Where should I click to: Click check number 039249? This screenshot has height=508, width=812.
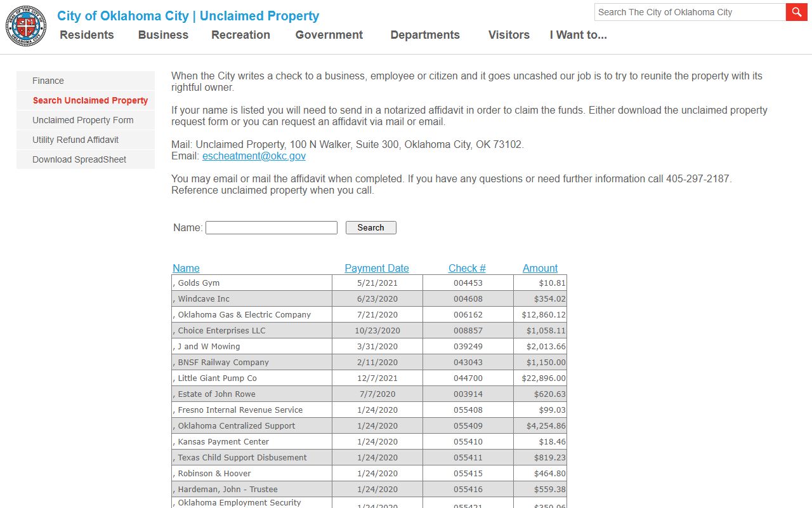[468, 346]
